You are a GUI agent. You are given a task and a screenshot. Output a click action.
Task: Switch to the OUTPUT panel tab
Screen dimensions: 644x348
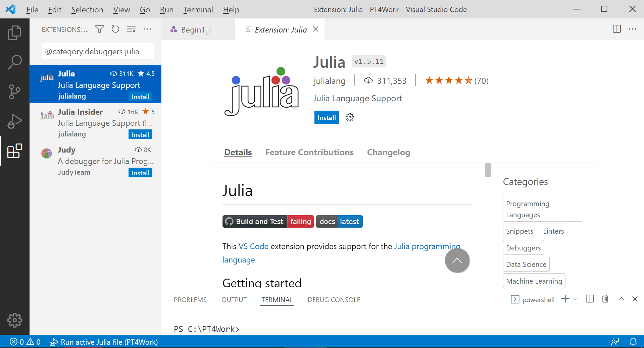[x=234, y=300]
